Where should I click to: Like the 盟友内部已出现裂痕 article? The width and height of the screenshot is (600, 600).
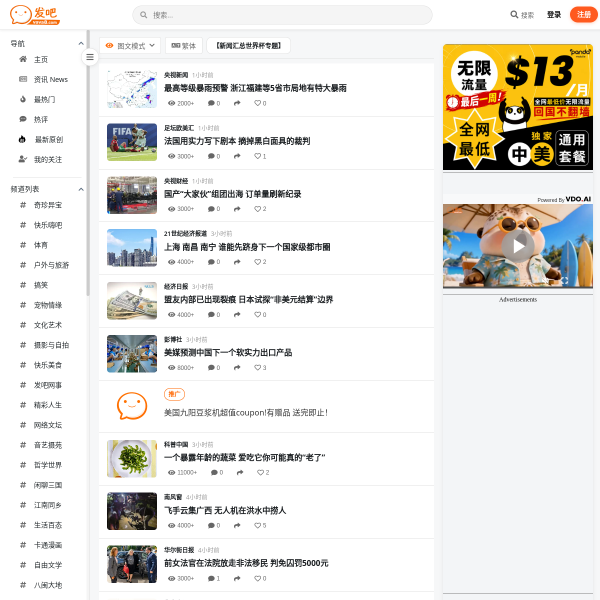(258, 315)
